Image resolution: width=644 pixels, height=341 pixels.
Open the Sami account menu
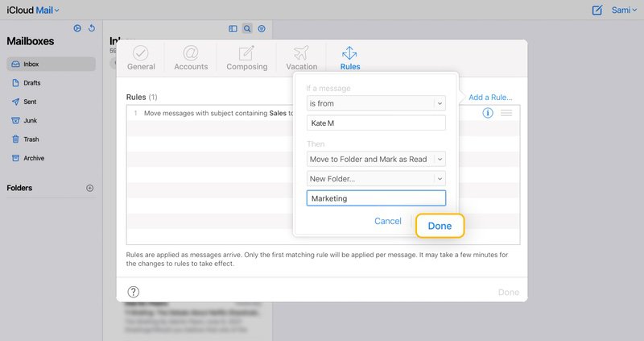[624, 10]
